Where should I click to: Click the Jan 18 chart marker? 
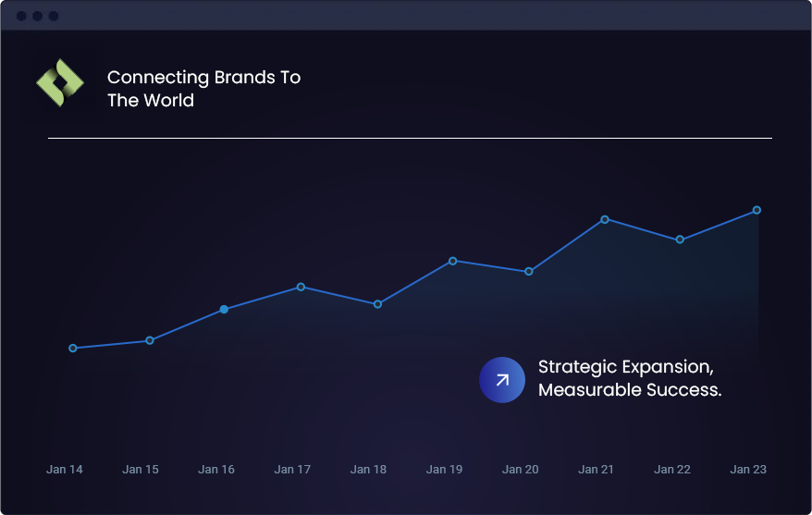point(377,304)
